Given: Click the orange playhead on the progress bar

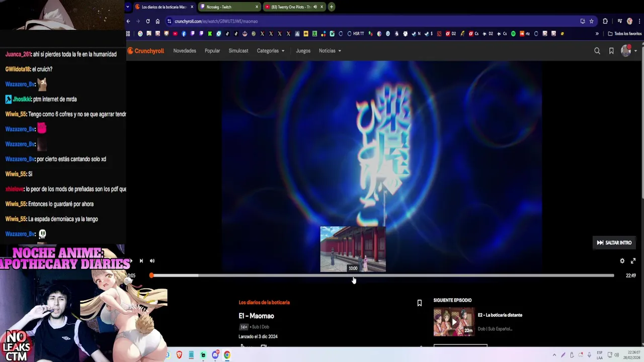Looking at the screenshot, I should (x=151, y=276).
